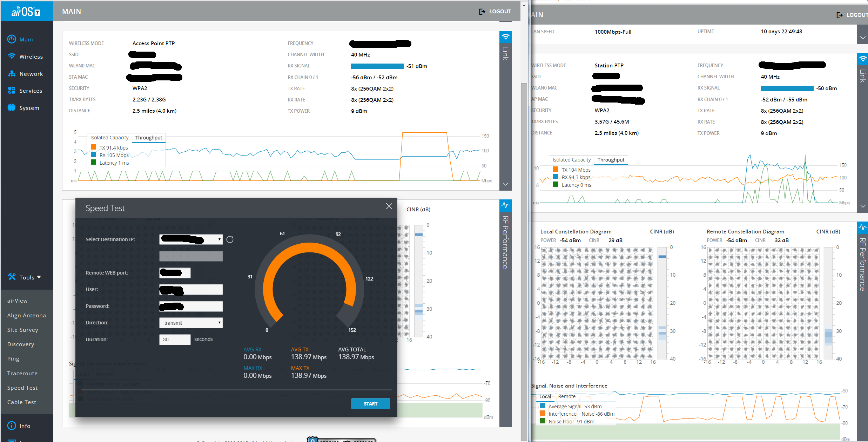Click the Info icon in sidebar
Screen dimensions: 868x442
(12, 425)
